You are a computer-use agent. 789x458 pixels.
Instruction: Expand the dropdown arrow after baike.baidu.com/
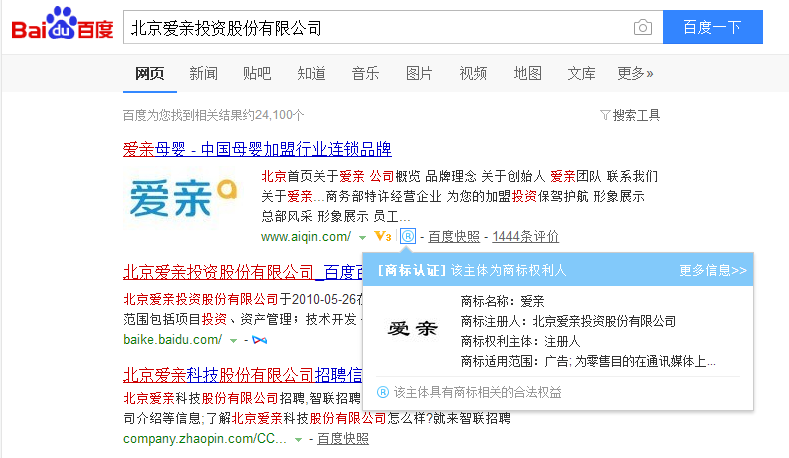(x=233, y=341)
